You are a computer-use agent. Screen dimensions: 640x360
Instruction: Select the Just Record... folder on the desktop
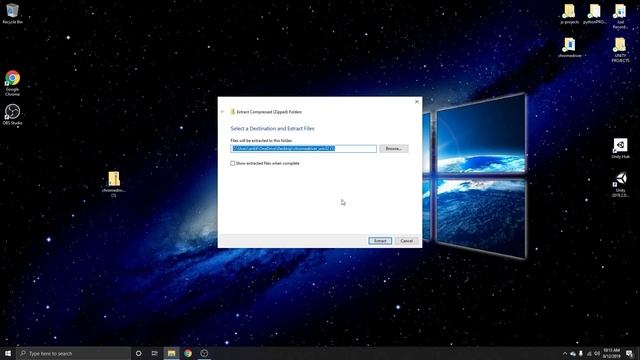tap(620, 16)
